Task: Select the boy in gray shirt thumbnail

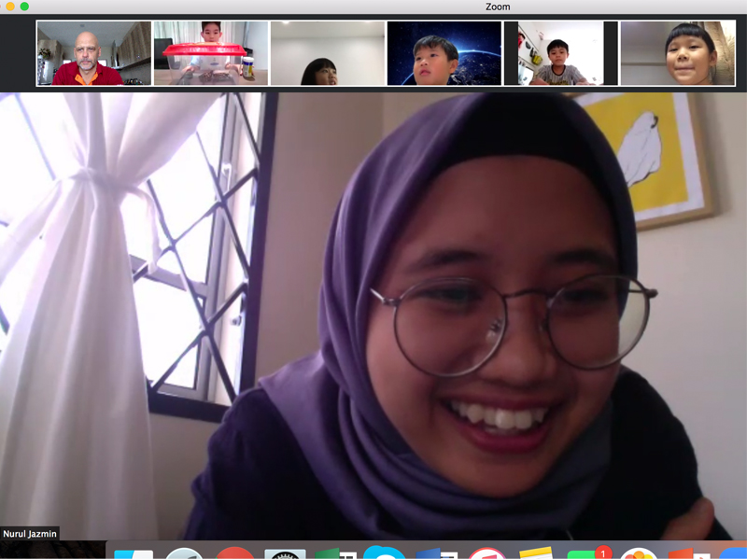Action: [561, 53]
